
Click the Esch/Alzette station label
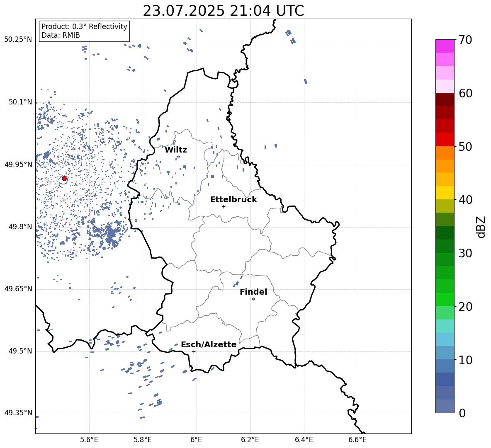coord(209,344)
